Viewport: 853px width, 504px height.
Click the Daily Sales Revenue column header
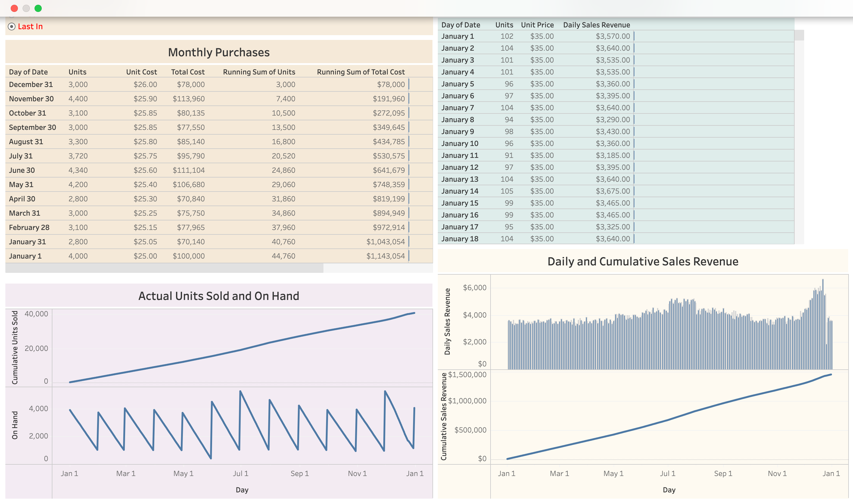coord(596,25)
